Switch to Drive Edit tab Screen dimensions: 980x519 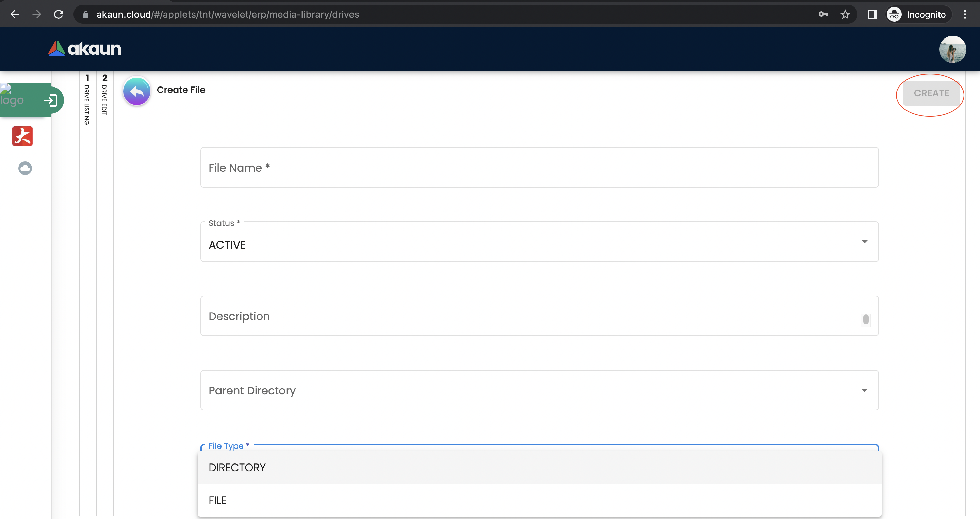pos(104,95)
